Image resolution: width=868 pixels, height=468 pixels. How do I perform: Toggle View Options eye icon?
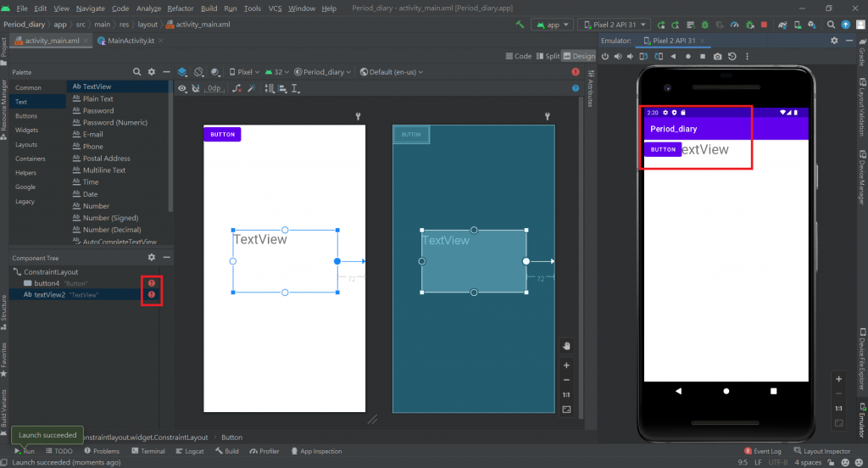pos(182,89)
